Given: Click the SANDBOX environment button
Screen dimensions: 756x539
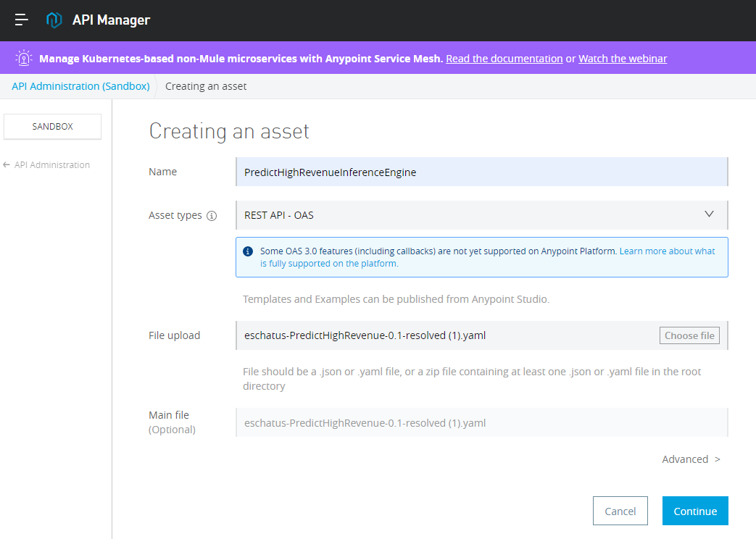Looking at the screenshot, I should pyautogui.click(x=53, y=126).
